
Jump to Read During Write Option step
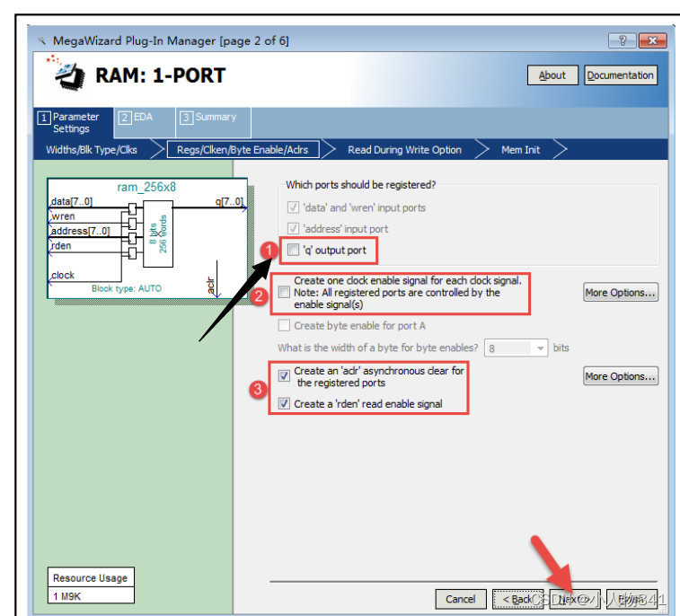(x=404, y=150)
